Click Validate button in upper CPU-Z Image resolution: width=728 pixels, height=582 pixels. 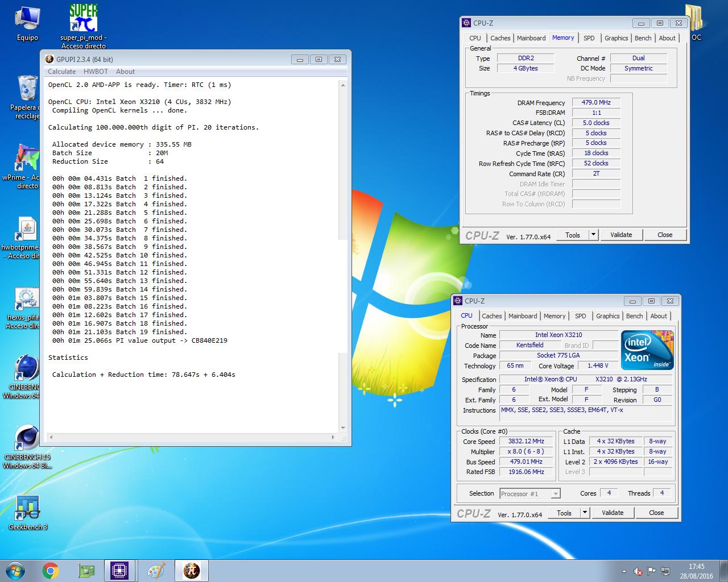[x=621, y=235]
